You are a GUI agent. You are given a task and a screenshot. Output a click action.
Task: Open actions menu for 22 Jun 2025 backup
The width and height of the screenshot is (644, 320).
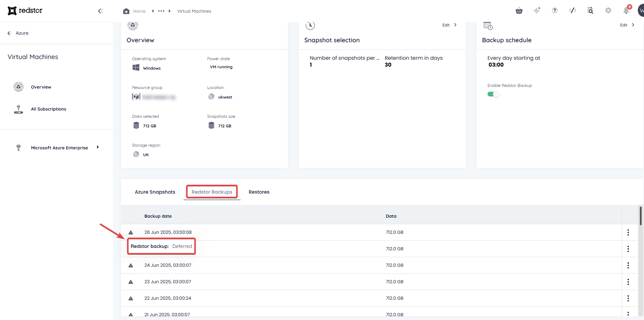[628, 298]
